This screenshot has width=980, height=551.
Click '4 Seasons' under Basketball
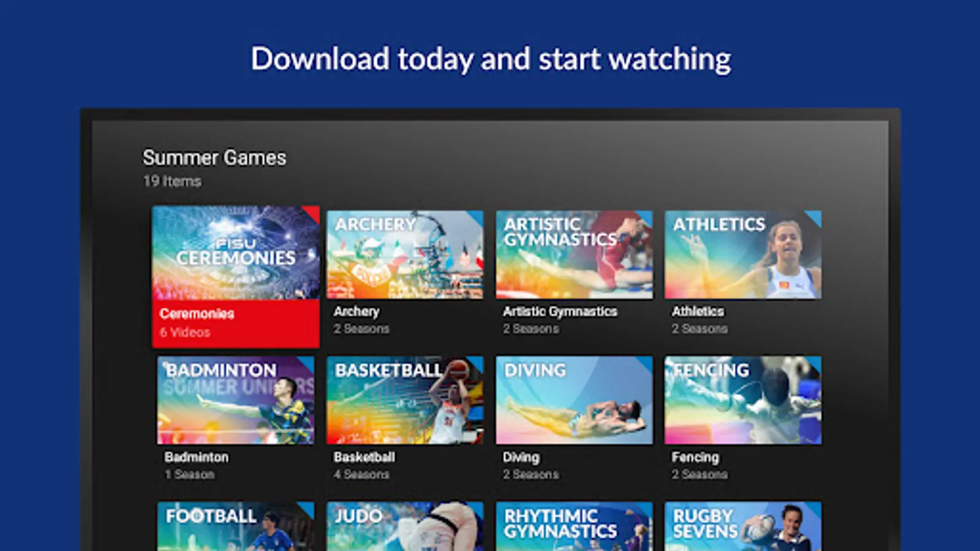pyautogui.click(x=361, y=474)
